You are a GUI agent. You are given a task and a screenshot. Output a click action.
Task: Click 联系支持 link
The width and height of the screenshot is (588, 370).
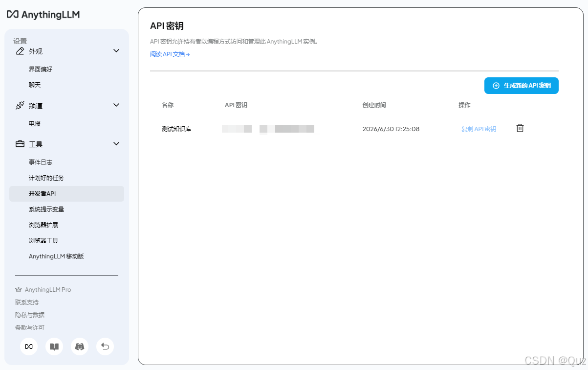[x=27, y=302]
